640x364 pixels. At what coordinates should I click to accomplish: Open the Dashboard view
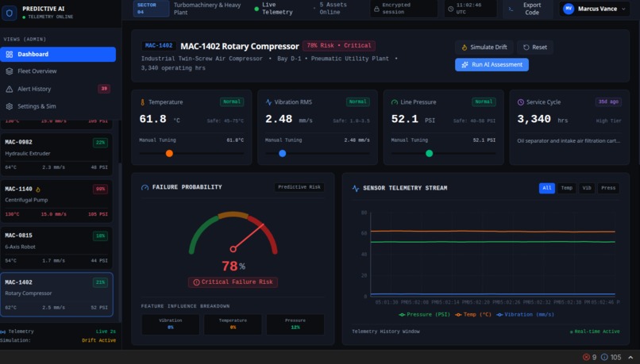[58, 54]
